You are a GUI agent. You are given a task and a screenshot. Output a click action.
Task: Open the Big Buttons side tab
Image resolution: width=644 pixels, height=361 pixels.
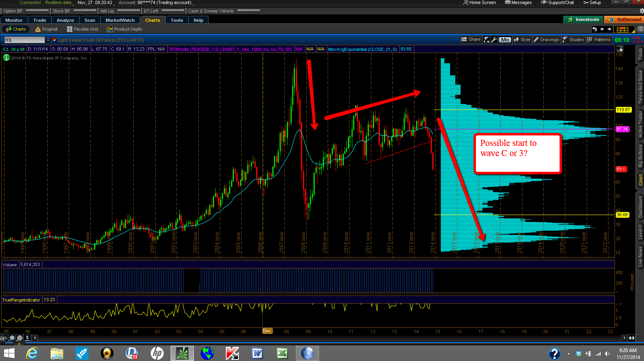coord(640,156)
